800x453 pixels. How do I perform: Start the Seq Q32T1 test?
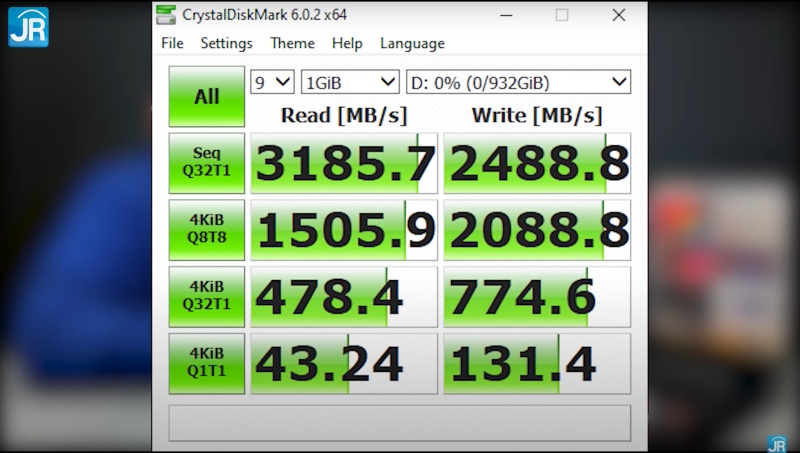[x=207, y=163]
